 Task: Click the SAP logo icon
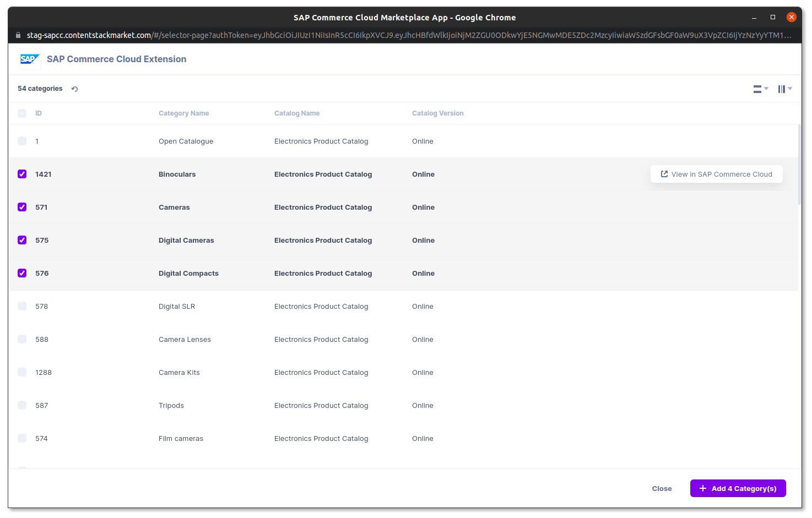point(30,59)
